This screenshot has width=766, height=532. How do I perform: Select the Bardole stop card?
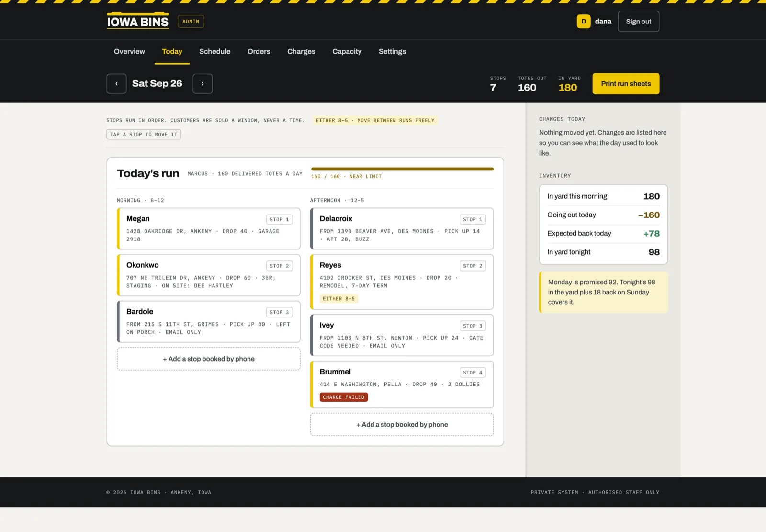pos(209,321)
